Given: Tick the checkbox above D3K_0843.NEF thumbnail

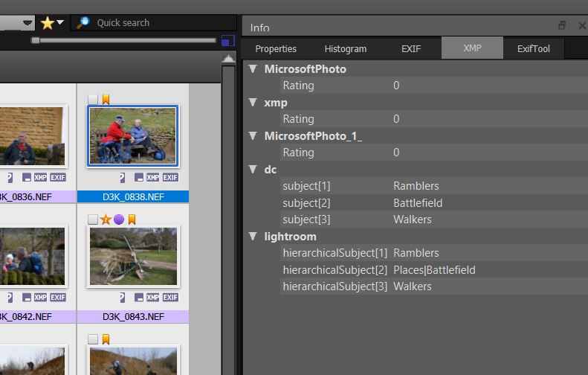Looking at the screenshot, I should 93,219.
